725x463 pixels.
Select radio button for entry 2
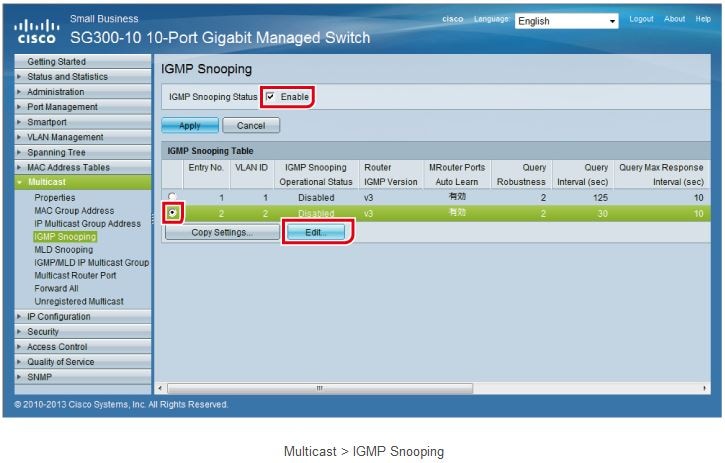click(x=173, y=213)
